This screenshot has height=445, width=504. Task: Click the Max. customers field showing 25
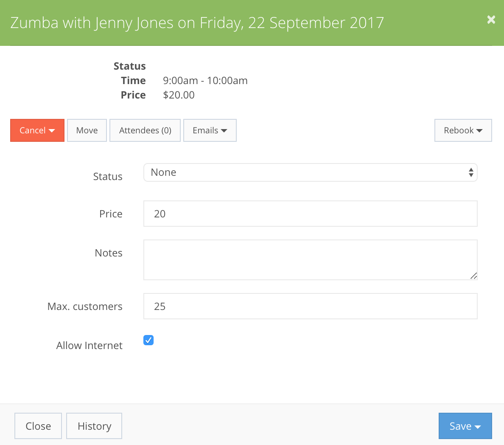[311, 306]
